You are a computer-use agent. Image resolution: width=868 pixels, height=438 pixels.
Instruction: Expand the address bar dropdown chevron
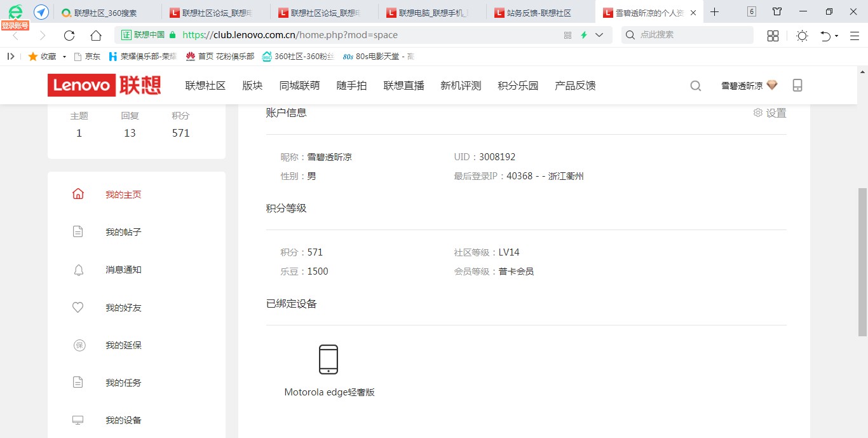[x=599, y=36]
